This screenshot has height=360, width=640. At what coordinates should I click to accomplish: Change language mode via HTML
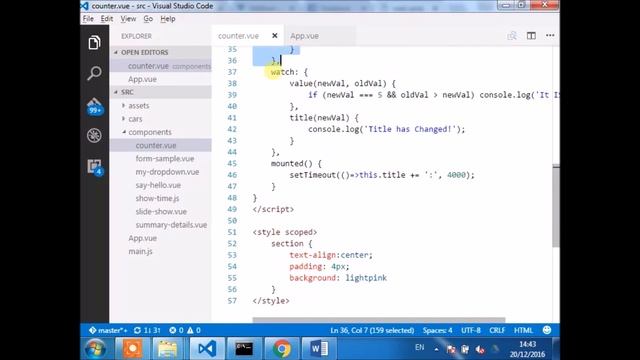[x=523, y=330]
